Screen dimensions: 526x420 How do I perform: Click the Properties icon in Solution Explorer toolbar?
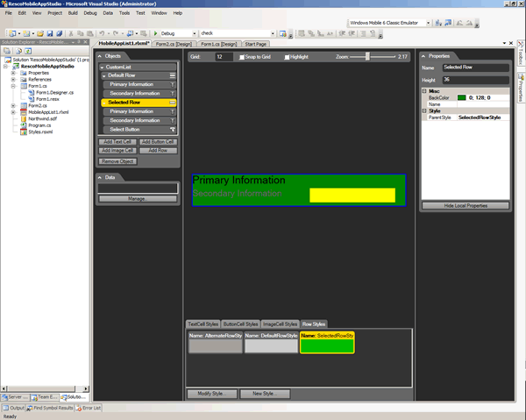click(7, 51)
